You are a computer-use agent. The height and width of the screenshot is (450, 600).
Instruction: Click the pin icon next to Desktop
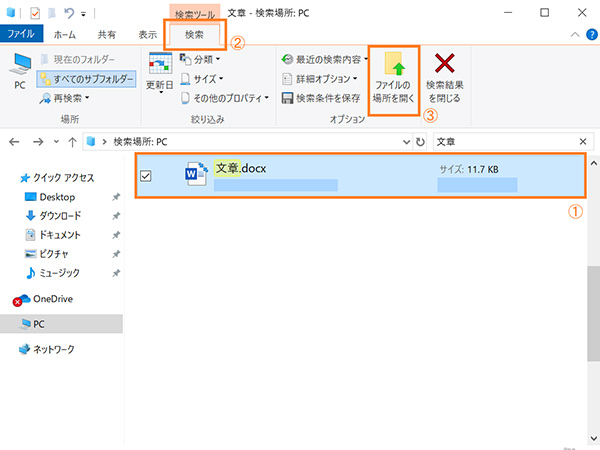[116, 197]
